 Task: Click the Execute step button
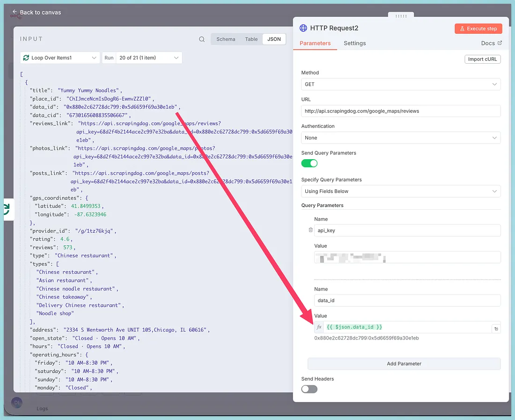click(x=478, y=29)
